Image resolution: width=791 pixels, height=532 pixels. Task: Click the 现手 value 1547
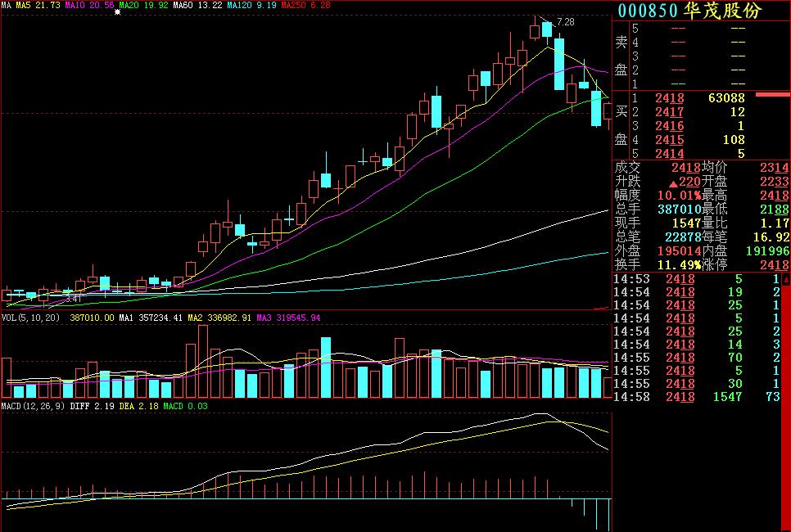pos(686,223)
